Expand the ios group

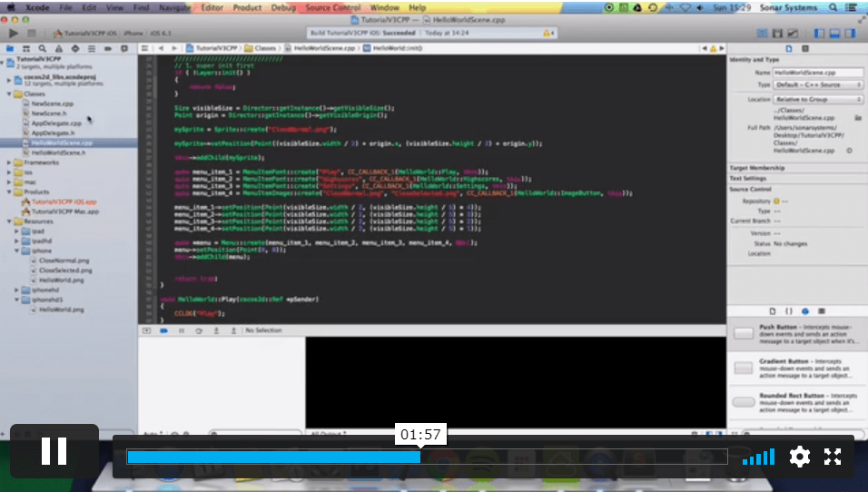tap(9, 172)
